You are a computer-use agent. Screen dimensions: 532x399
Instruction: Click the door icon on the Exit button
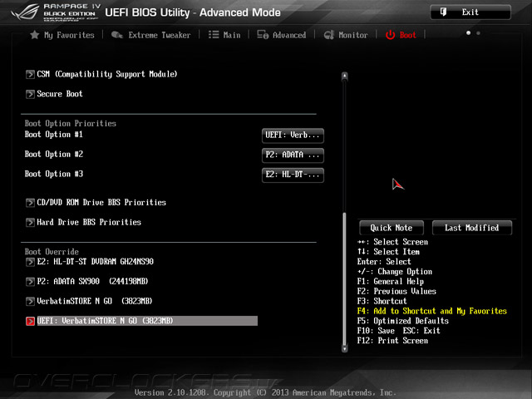point(443,12)
